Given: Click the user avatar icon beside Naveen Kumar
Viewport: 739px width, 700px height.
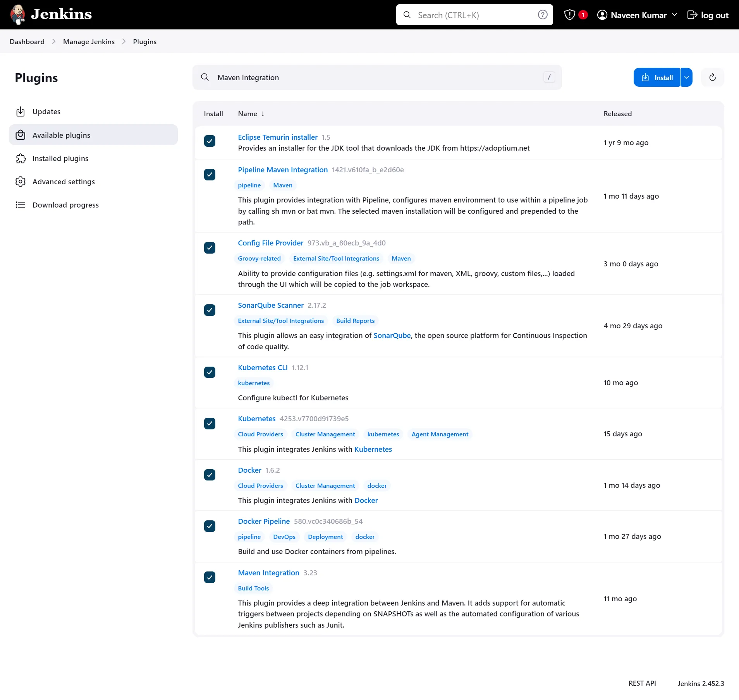Looking at the screenshot, I should tap(602, 15).
